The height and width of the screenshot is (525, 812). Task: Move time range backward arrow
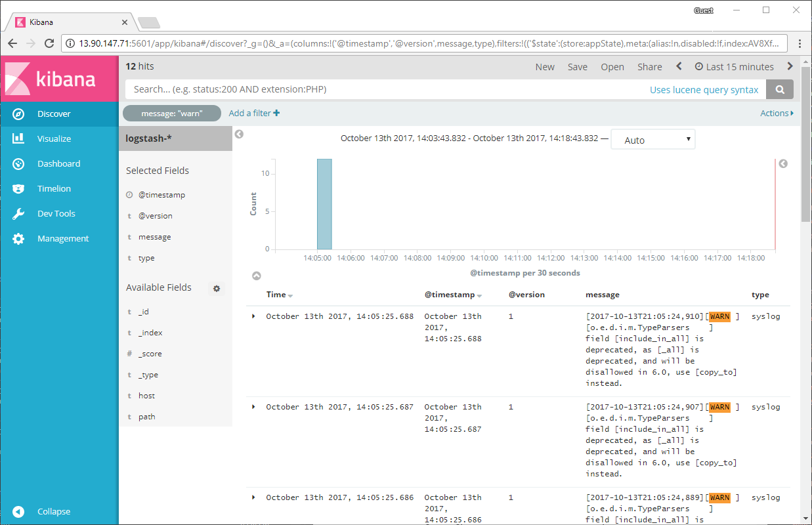(679, 66)
